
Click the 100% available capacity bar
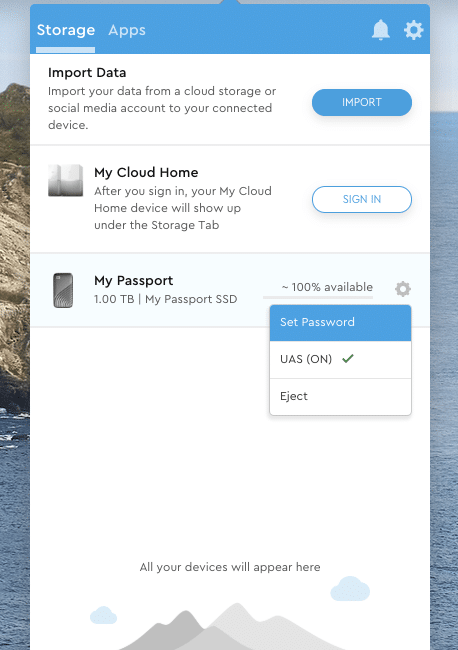tap(318, 297)
